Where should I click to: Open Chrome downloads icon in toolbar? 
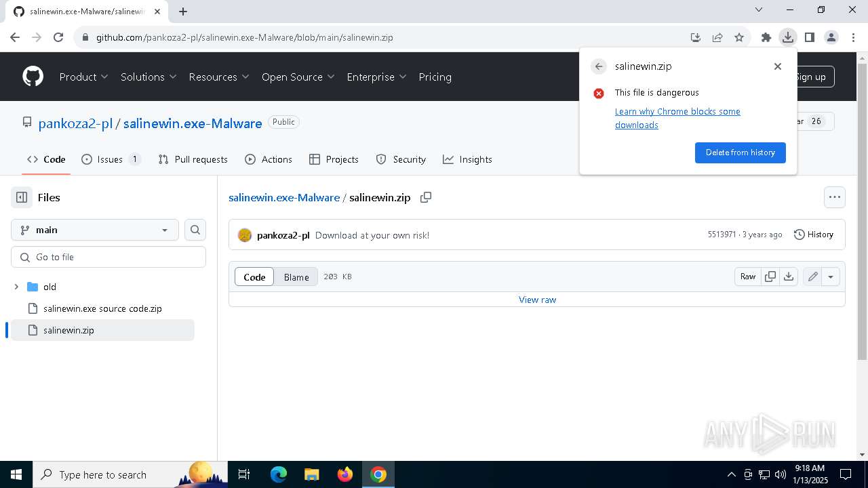[787, 37]
